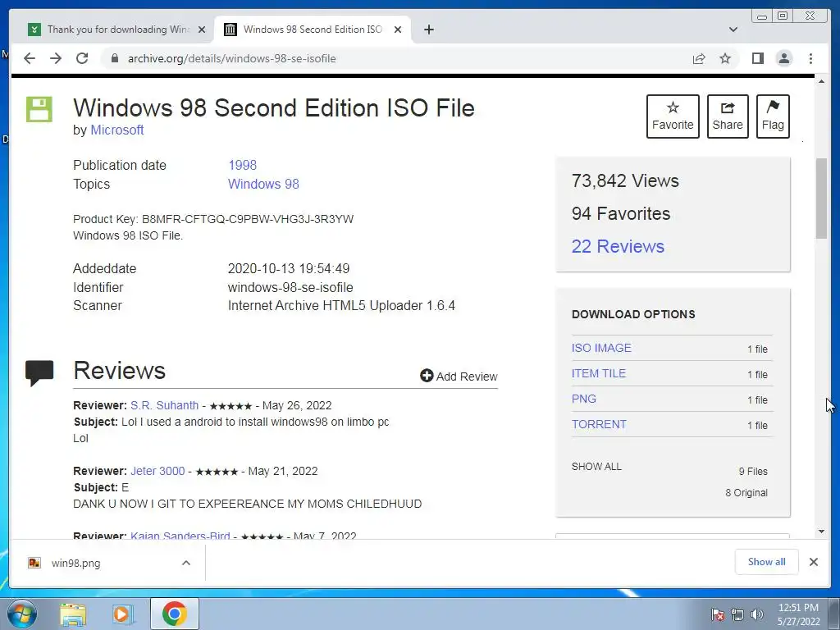The image size is (840, 630).
Task: Reload the archive.org page
Action: [x=82, y=58]
